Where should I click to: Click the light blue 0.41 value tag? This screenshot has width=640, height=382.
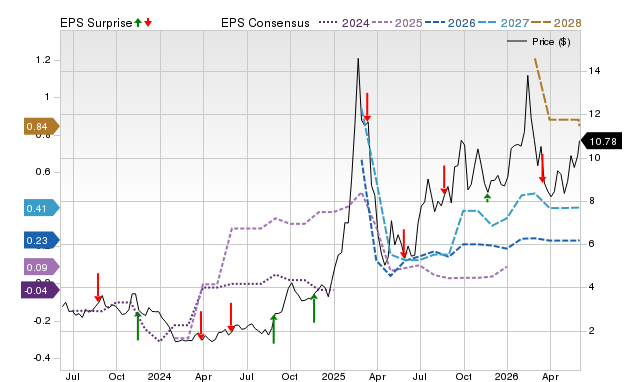[x=41, y=208]
